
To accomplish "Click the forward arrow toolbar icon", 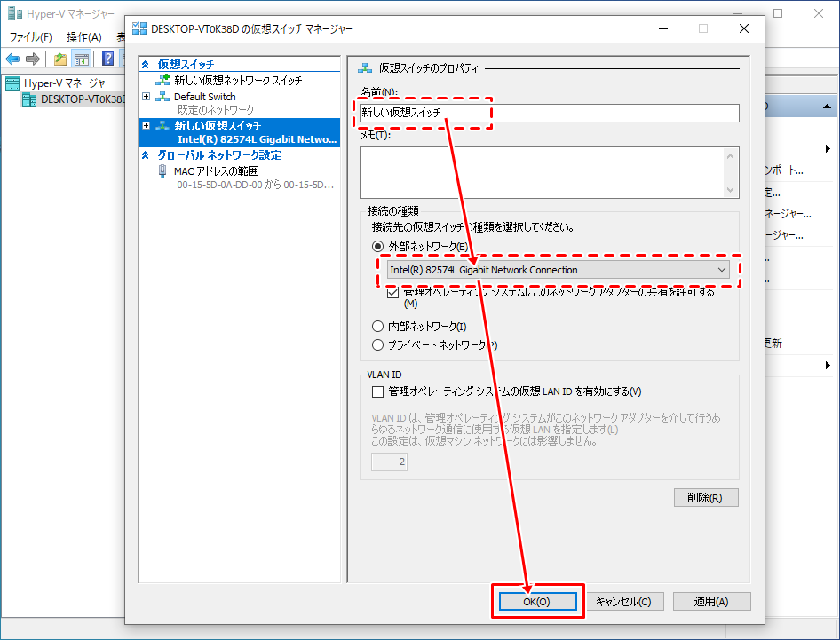I will tap(33, 59).
